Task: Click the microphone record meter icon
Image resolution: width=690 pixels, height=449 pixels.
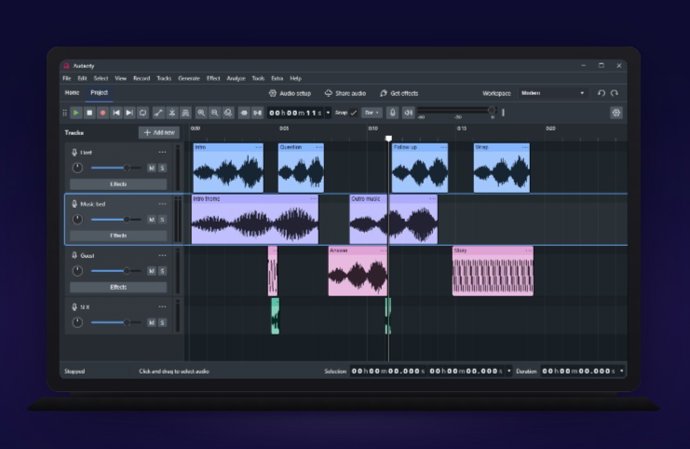Action: coord(393,113)
